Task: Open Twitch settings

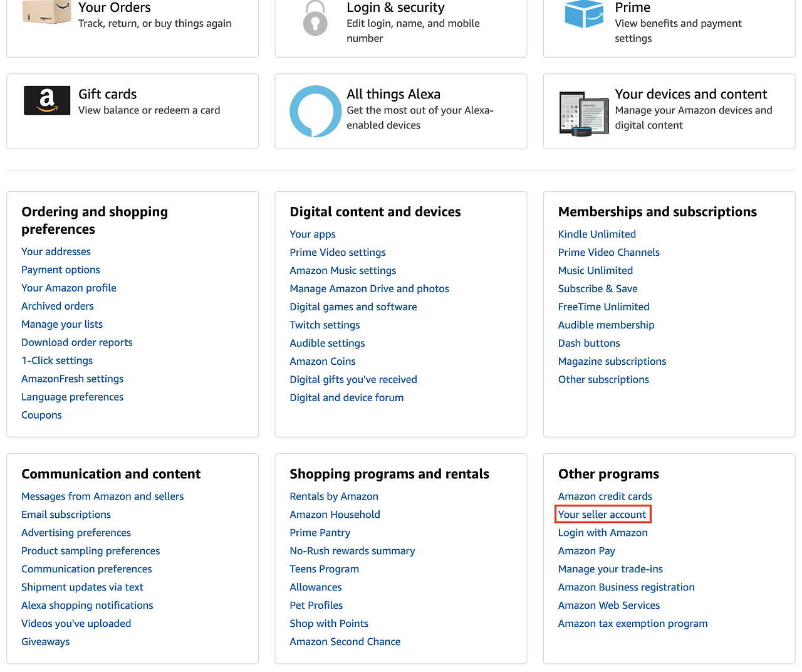Action: (x=325, y=325)
